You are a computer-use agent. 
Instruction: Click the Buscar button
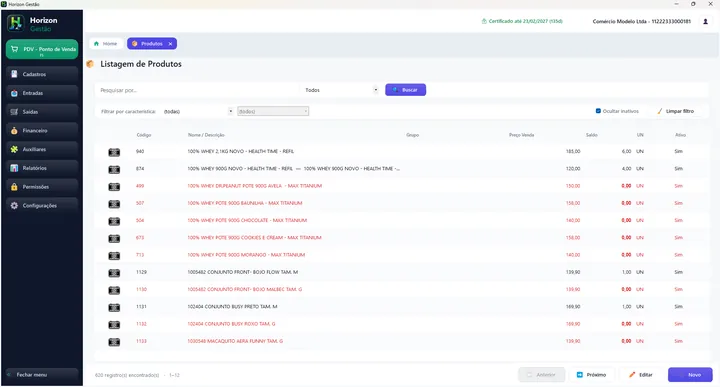point(405,90)
